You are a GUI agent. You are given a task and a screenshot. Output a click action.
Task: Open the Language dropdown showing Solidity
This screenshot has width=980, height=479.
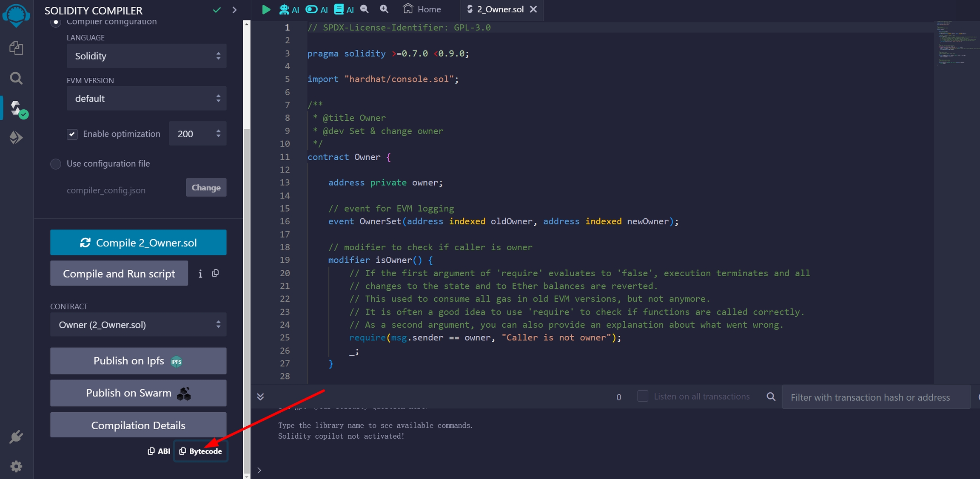146,56
